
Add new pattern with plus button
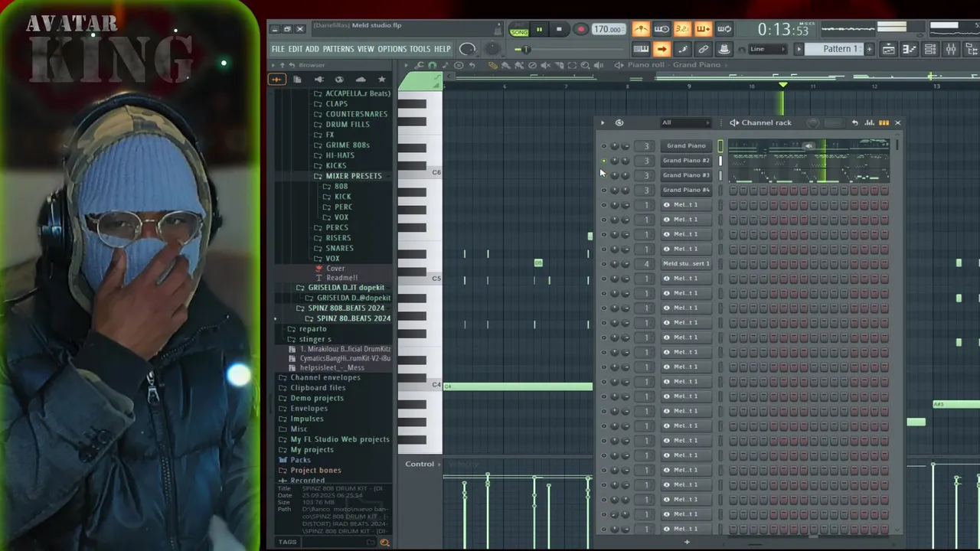(869, 49)
